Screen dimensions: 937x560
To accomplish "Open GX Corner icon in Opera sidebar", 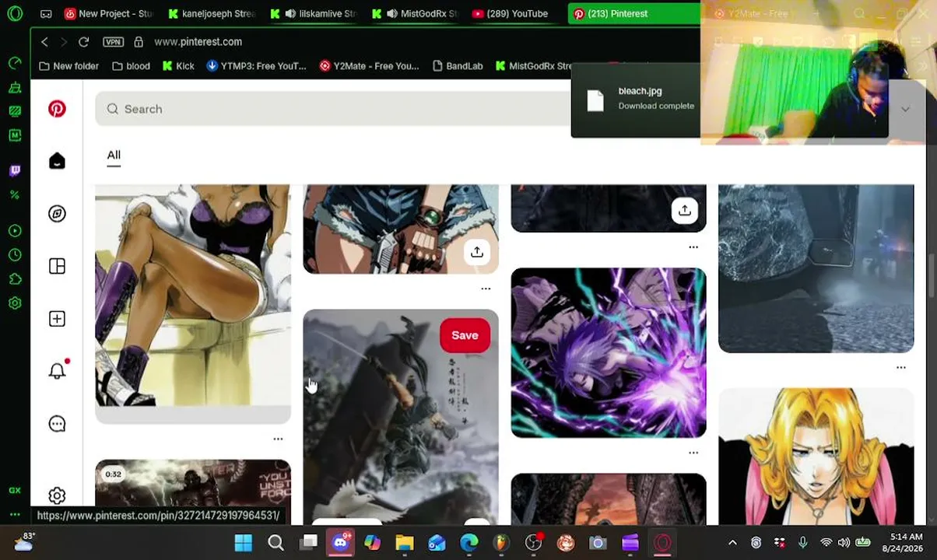I will [x=15, y=490].
